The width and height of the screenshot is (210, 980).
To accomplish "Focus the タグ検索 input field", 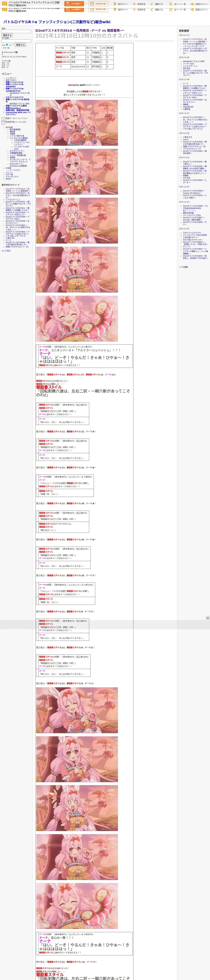I will pyautogui.click(x=16, y=41).
